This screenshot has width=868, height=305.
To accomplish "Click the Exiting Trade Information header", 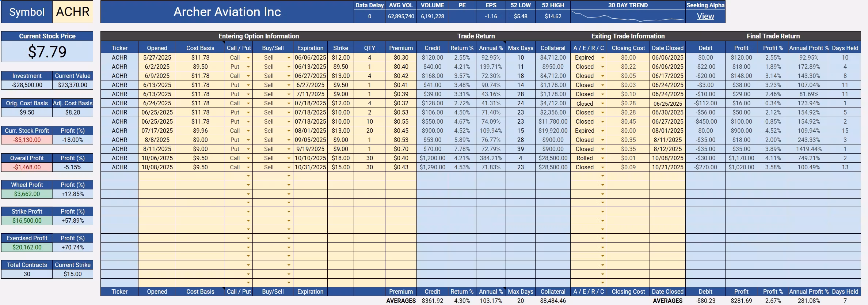I will (x=628, y=36).
